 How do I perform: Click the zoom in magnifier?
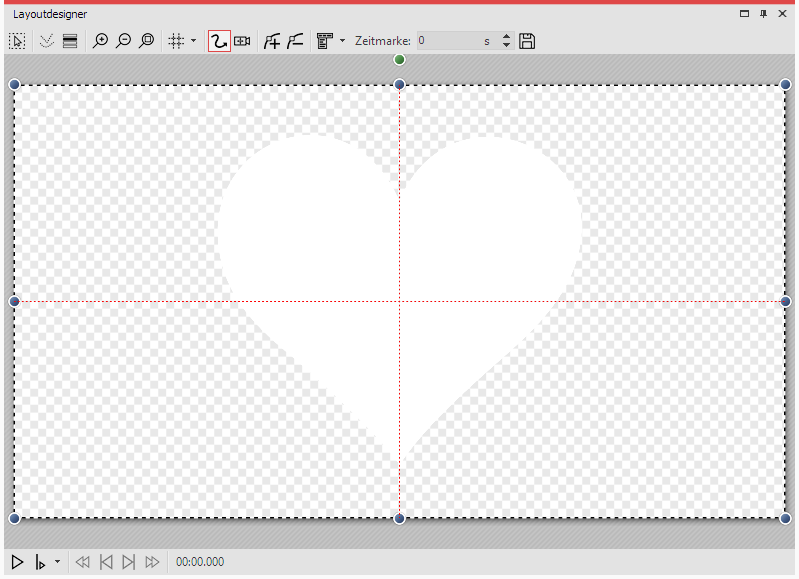click(x=100, y=41)
